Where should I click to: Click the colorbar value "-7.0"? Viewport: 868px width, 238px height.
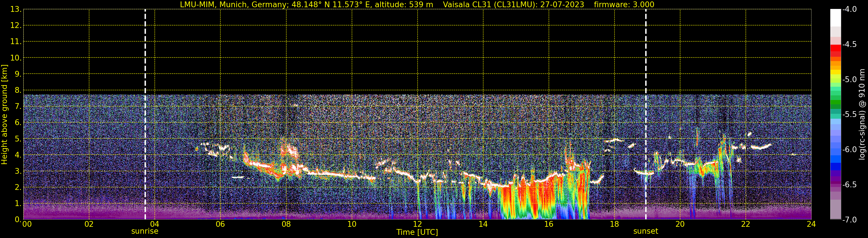pos(850,220)
